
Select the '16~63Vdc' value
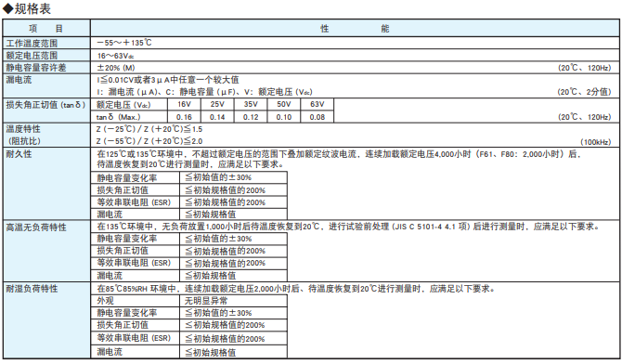tap(115, 56)
